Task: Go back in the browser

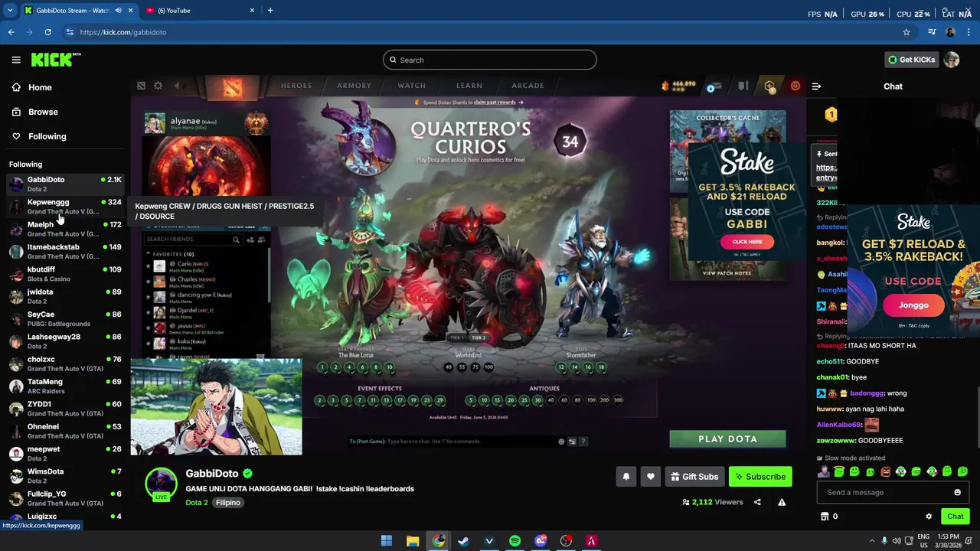Action: tap(11, 32)
